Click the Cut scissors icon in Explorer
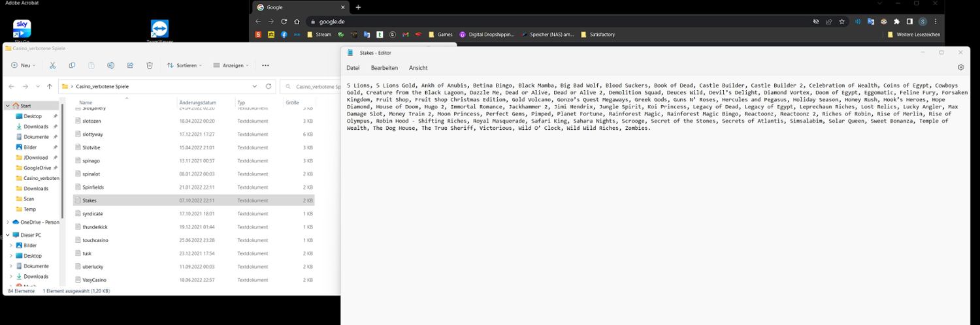This screenshot has width=980, height=325. (52, 65)
